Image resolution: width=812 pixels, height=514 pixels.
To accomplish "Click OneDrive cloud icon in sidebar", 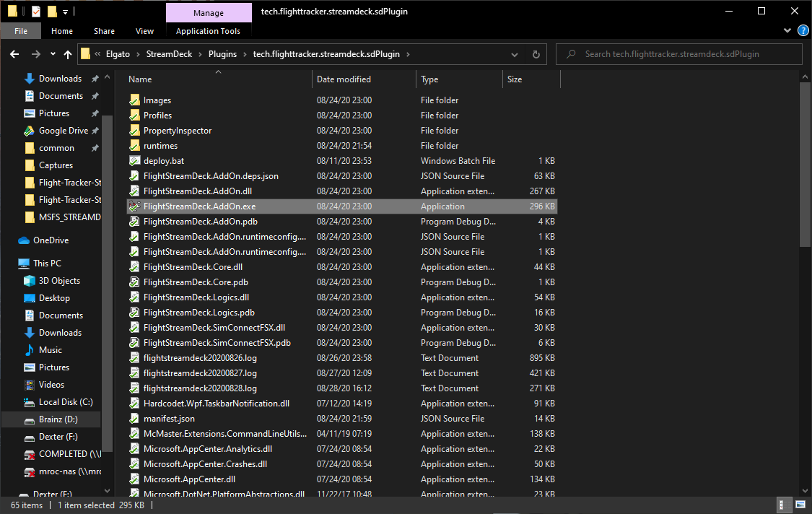I will pyautogui.click(x=24, y=240).
